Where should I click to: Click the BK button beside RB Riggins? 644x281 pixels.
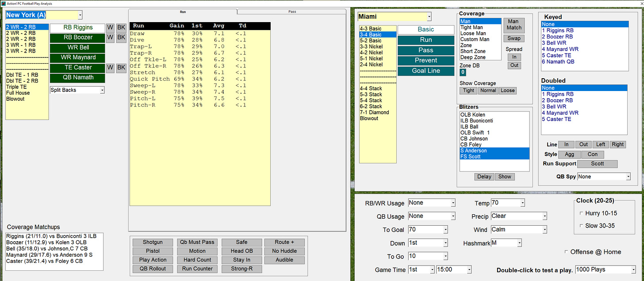point(121,28)
